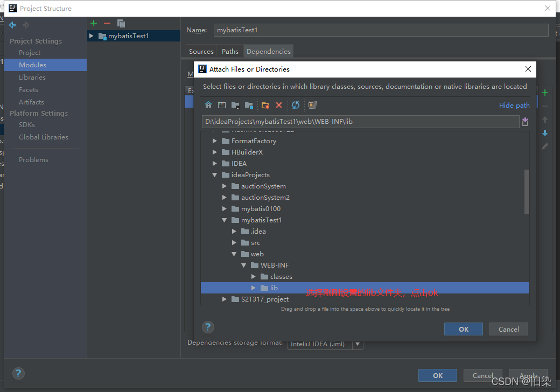The height and width of the screenshot is (392, 560).
Task: Open Libraries settings
Action: pyautogui.click(x=32, y=78)
